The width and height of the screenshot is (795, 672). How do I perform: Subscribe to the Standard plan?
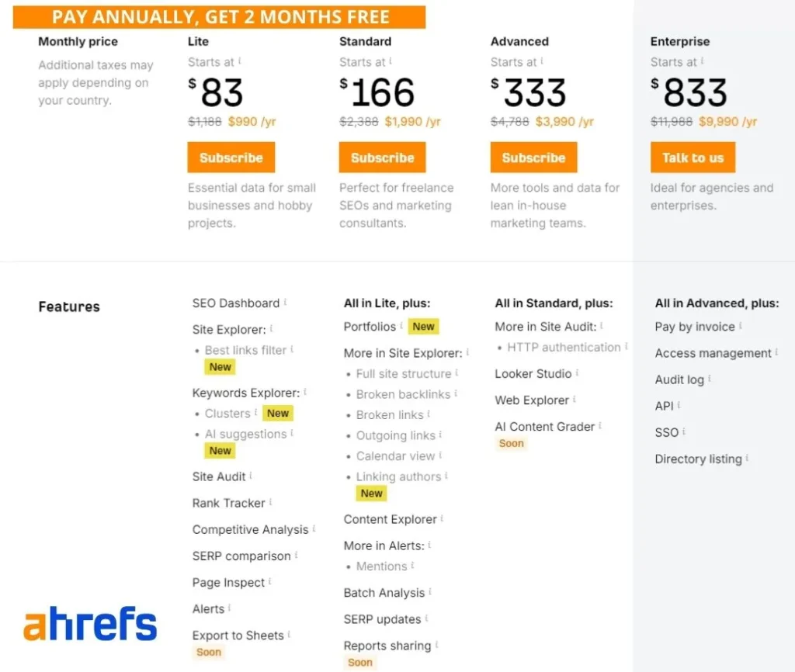coord(382,158)
